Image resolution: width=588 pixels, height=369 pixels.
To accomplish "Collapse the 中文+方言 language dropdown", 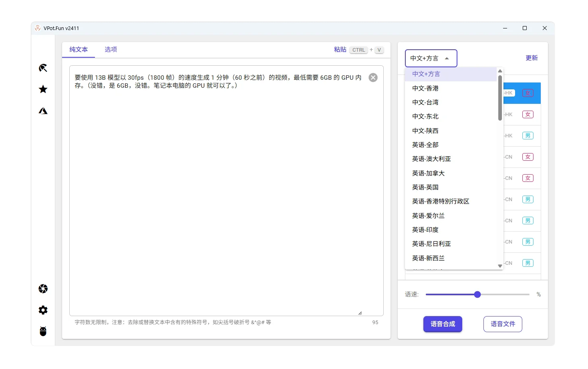I will pyautogui.click(x=431, y=58).
